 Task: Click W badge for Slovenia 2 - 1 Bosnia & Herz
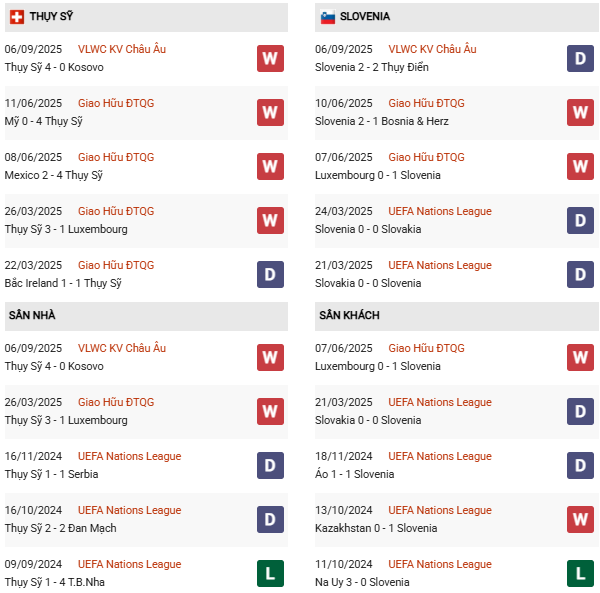pyautogui.click(x=580, y=112)
